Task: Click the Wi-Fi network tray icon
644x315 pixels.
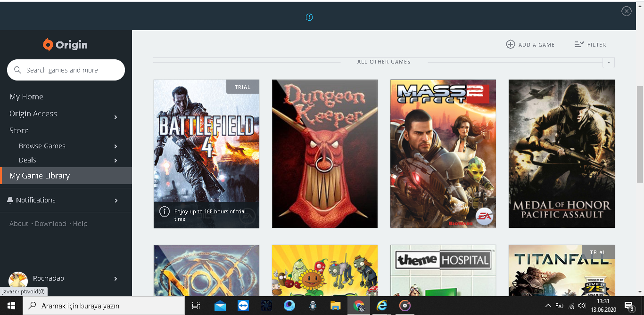Action: pos(572,306)
